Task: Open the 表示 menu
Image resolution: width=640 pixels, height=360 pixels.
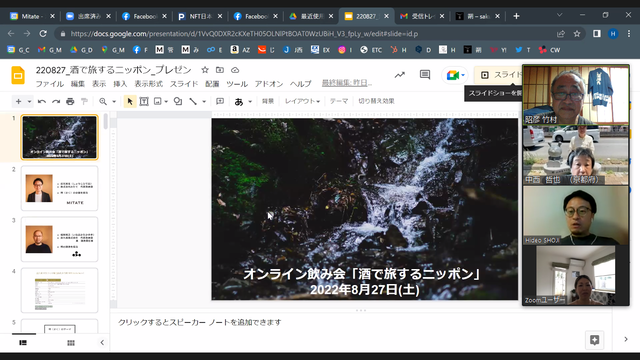Action: pyautogui.click(x=99, y=84)
